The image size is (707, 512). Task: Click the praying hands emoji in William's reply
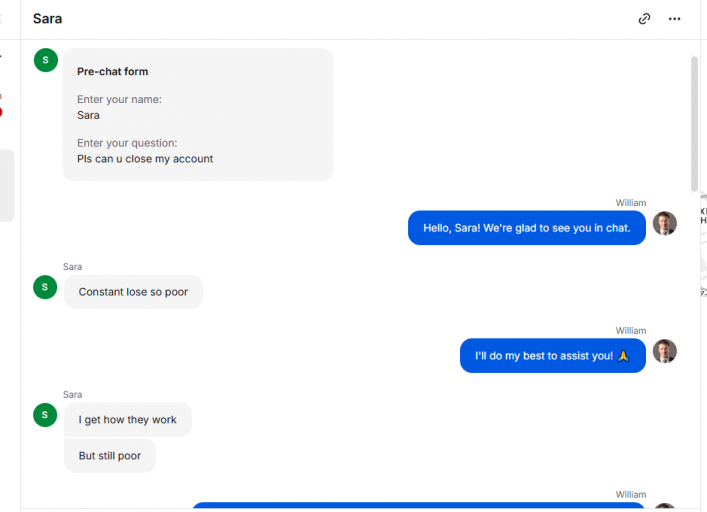(623, 356)
